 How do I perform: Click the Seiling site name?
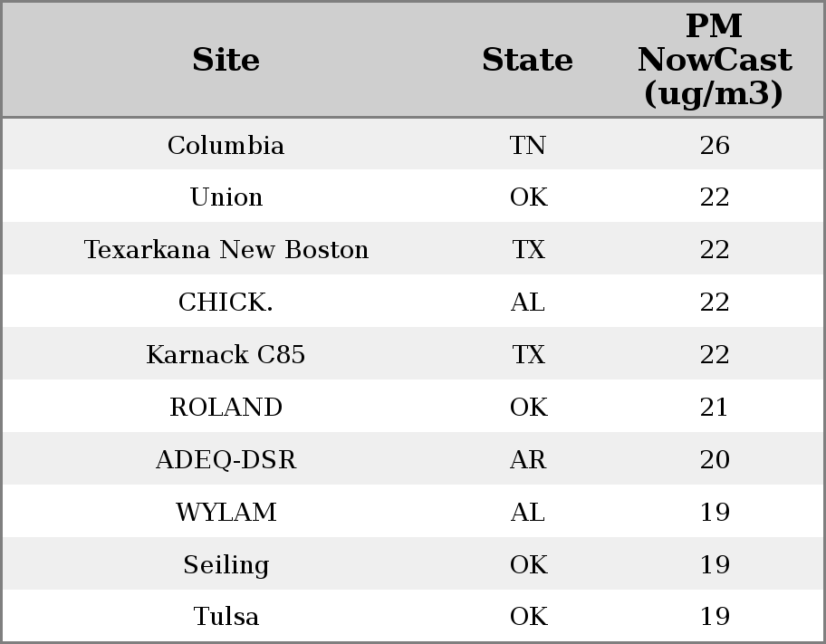point(226,565)
